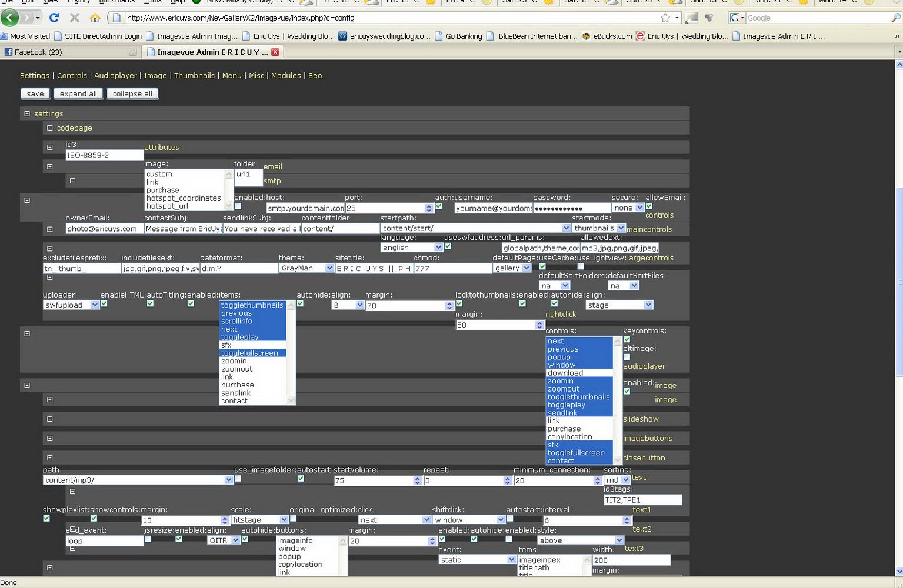Open the align dropdown showing stage
The height and width of the screenshot is (588, 903).
619,305
